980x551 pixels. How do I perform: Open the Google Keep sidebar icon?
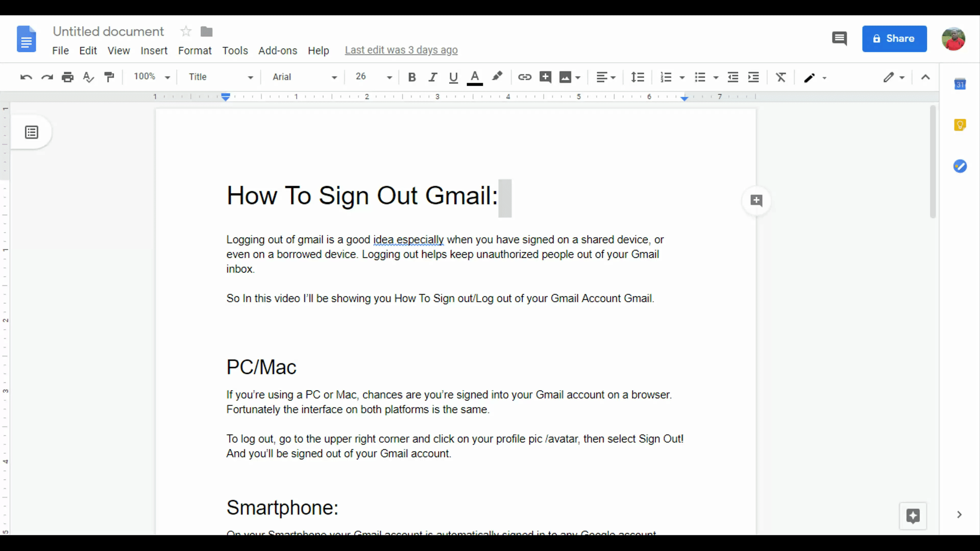click(960, 125)
